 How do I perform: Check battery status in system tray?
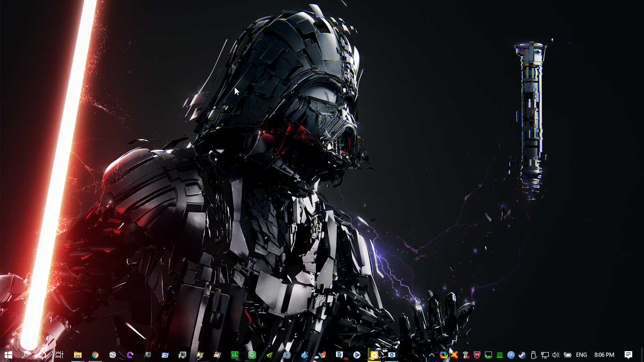pyautogui.click(x=568, y=354)
